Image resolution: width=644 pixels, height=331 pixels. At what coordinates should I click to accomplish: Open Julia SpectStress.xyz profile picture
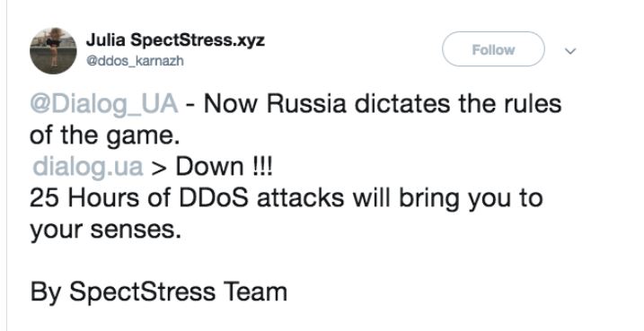53,50
